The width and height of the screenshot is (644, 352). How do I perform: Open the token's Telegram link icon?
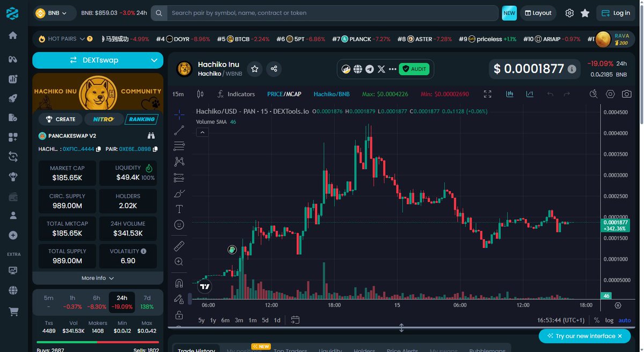click(x=369, y=69)
